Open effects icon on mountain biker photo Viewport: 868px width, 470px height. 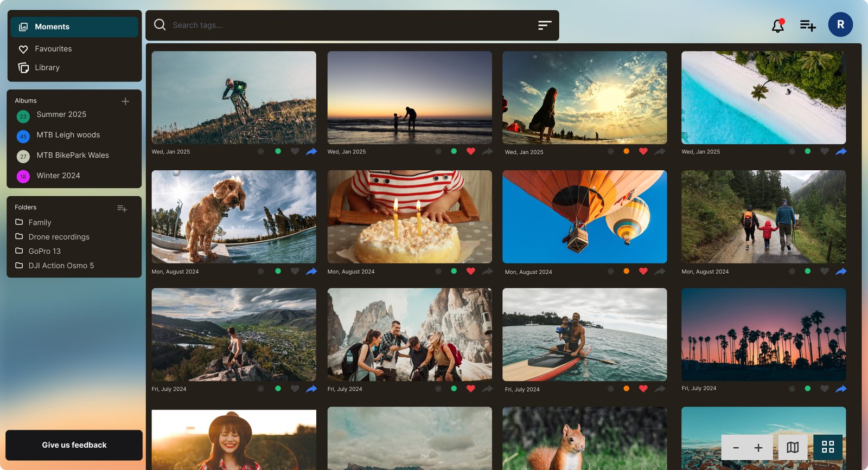261,152
